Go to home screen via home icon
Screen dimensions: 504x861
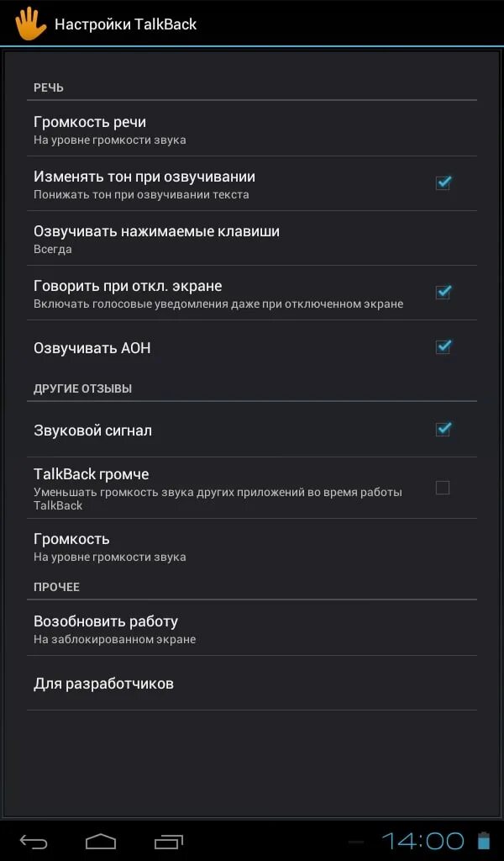coord(101,841)
